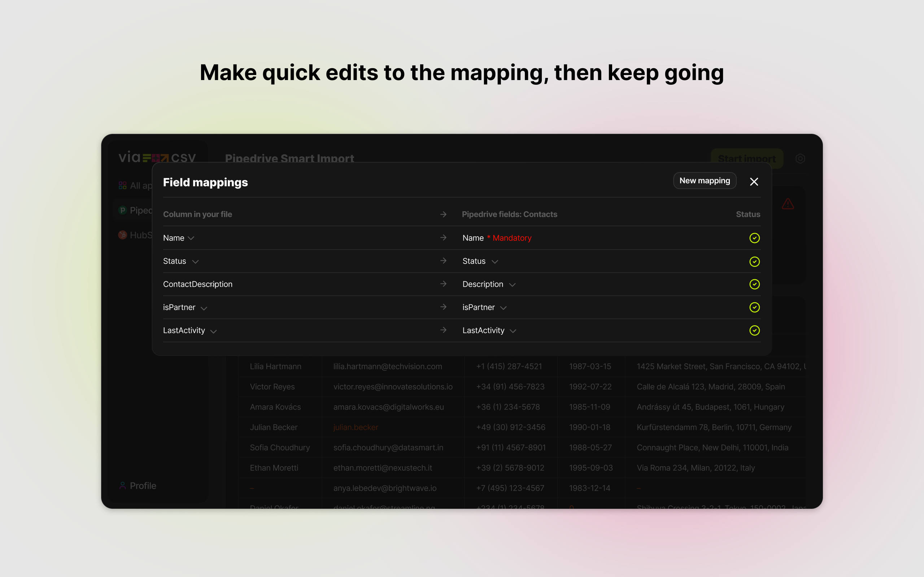Click the status check beside LastActivity mapping

tap(754, 330)
